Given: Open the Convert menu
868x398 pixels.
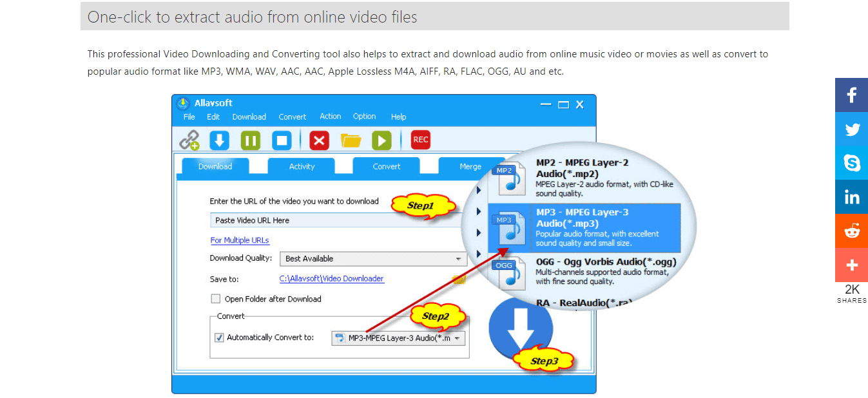Looking at the screenshot, I should (x=293, y=117).
